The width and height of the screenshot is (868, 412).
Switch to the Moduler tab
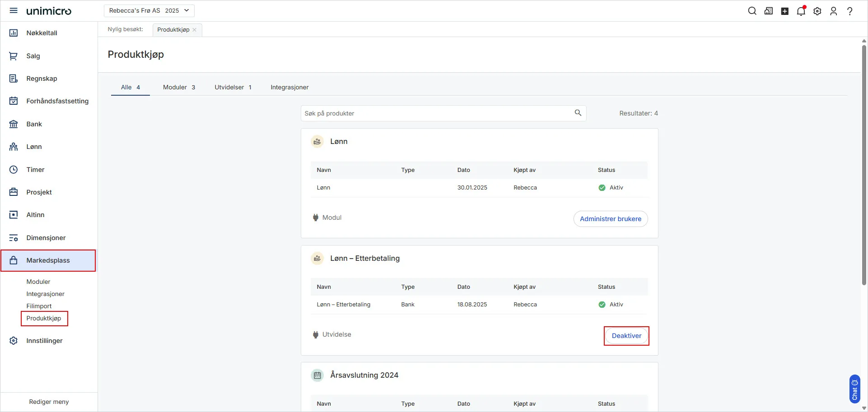[x=179, y=87]
